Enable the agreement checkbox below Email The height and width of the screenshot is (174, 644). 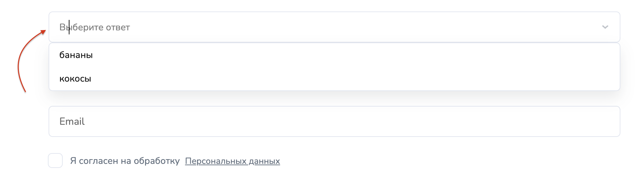[55, 161]
